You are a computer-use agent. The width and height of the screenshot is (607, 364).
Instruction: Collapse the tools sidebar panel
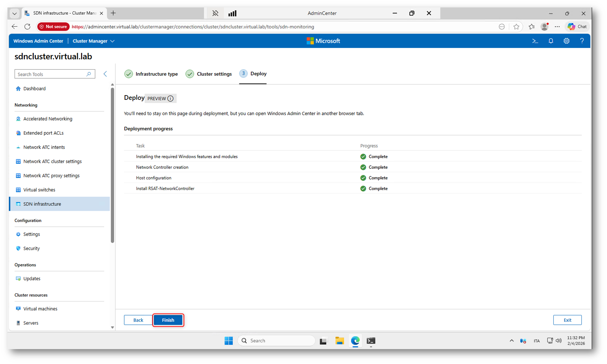[x=105, y=74]
